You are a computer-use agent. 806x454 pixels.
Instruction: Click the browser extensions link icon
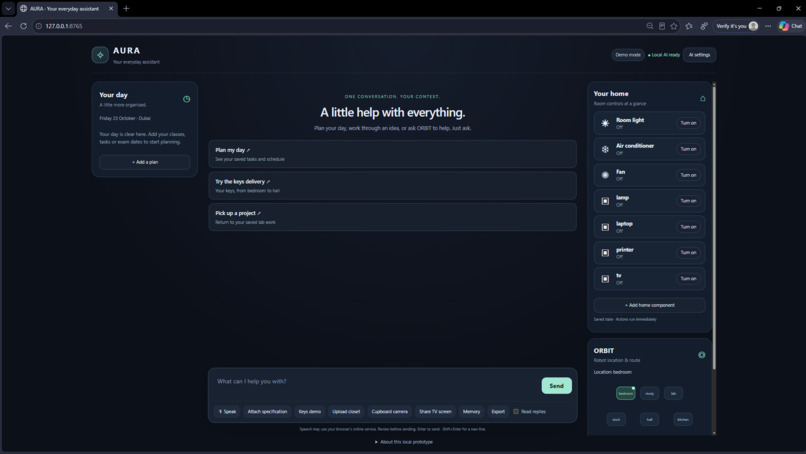click(704, 26)
